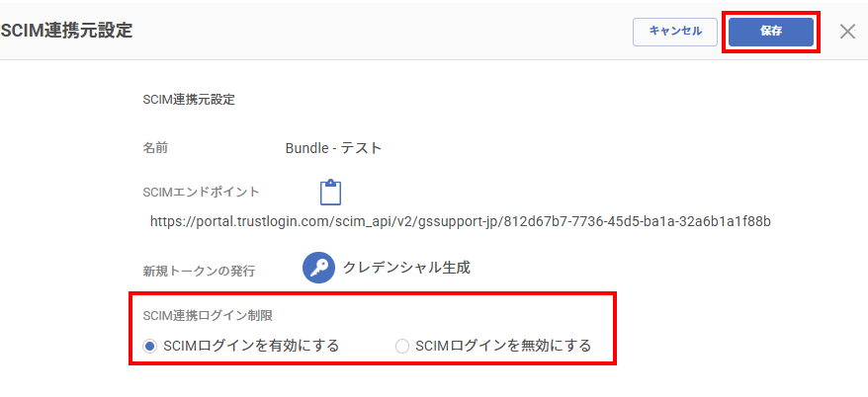Click the portal.trustlogin.com domain in endpoint URL
The image size is (868, 397).
[259, 222]
